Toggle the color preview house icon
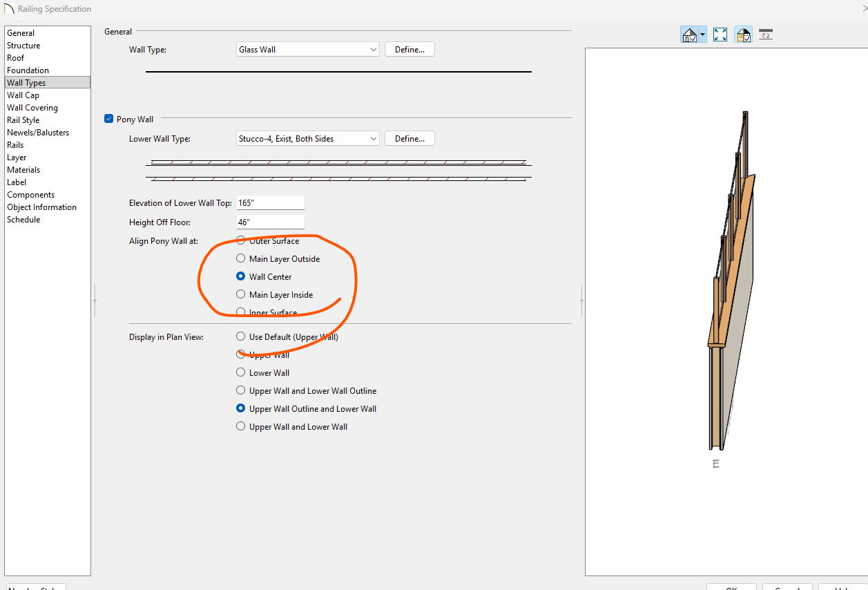 (x=743, y=35)
